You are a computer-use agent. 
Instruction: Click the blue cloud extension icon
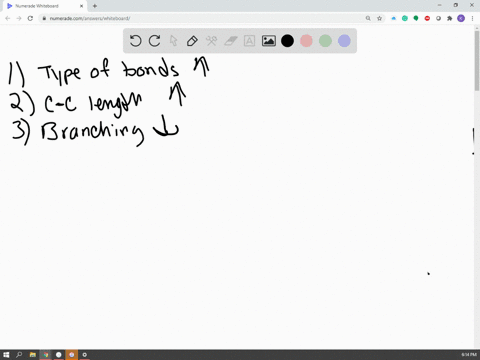coord(394,18)
